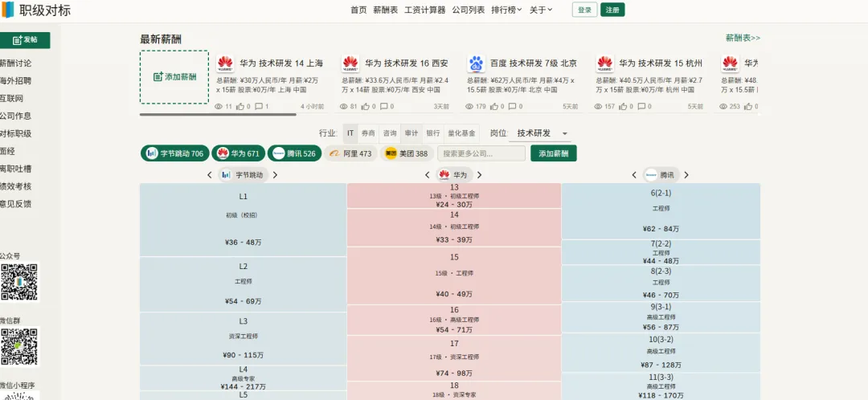
Task: Select the 券商 industry filter
Action: (368, 133)
